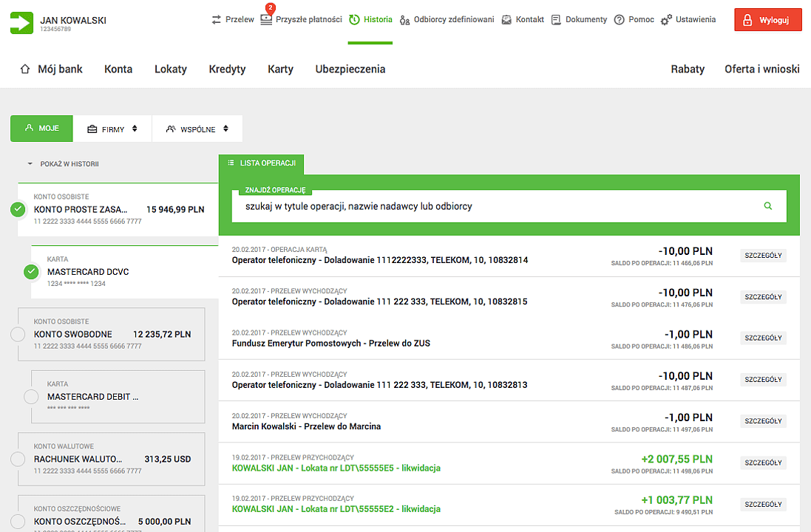This screenshot has height=532, width=811.
Task: Click the group icon beside WSPÓLNE
Action: [x=171, y=129]
